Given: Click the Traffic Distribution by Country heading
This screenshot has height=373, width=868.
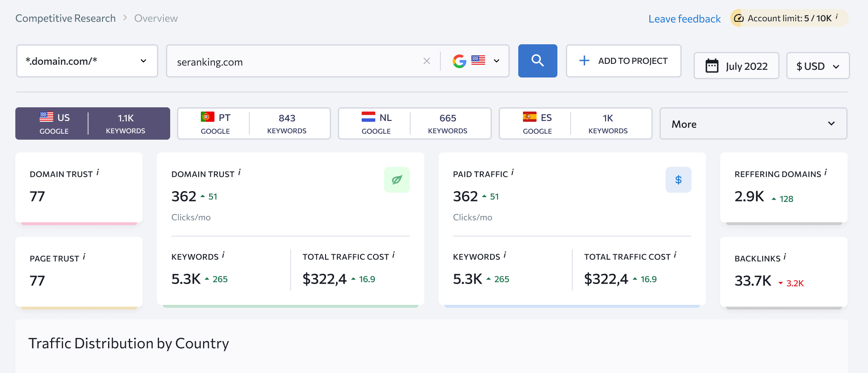Looking at the screenshot, I should pos(128,344).
